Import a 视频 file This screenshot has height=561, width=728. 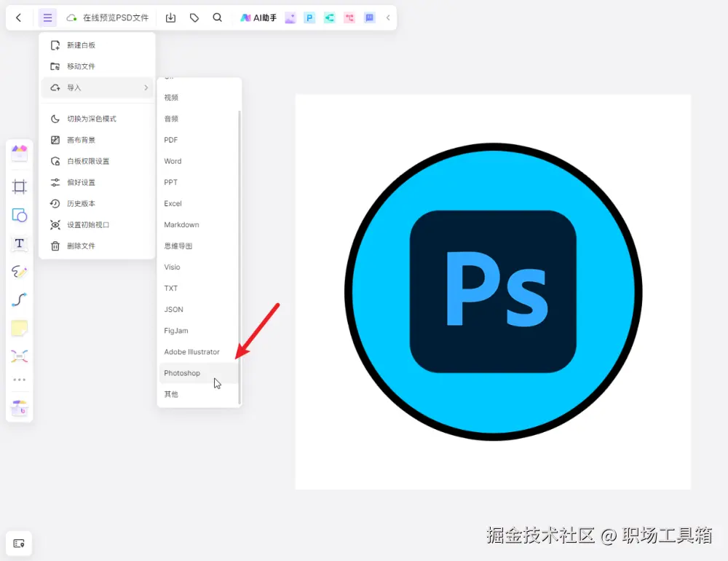(x=198, y=98)
